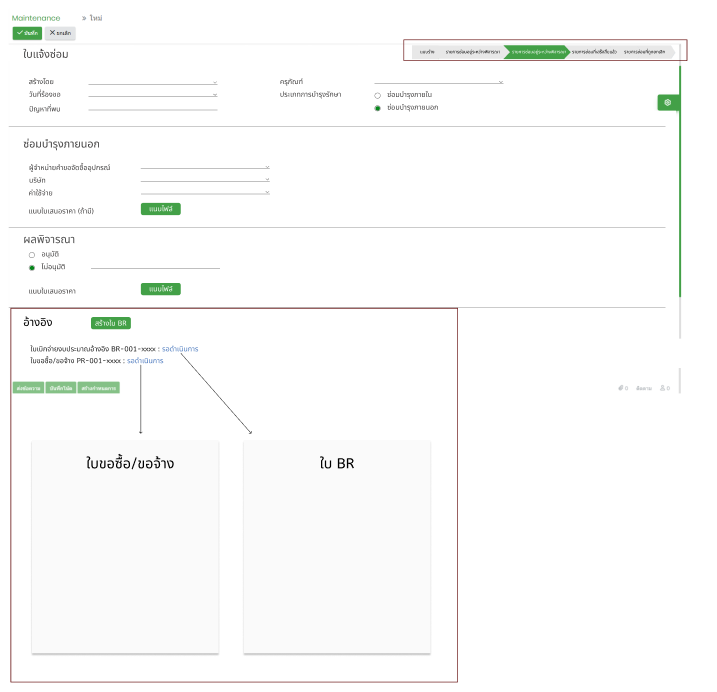Choose the อนุมัติ approval radio button
717x692 pixels.
pyautogui.click(x=32, y=255)
